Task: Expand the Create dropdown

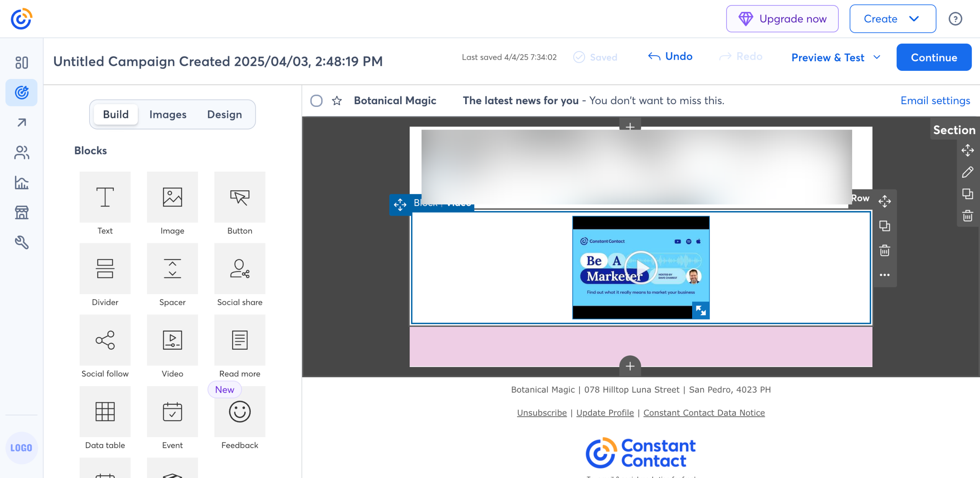Action: tap(892, 19)
